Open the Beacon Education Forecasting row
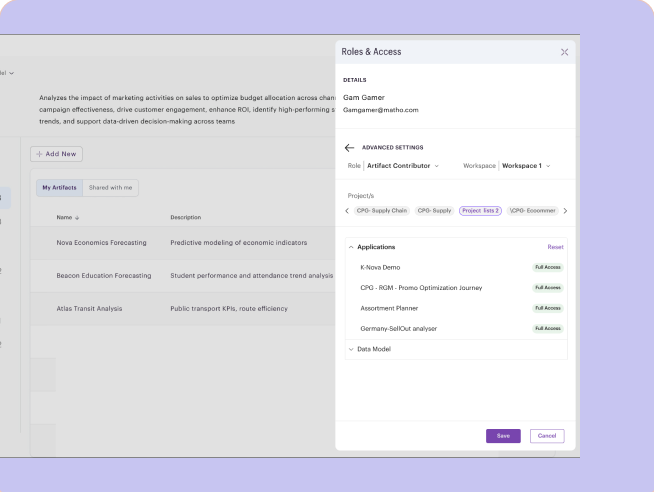Screen dimensions: 654x492 click(x=183, y=276)
